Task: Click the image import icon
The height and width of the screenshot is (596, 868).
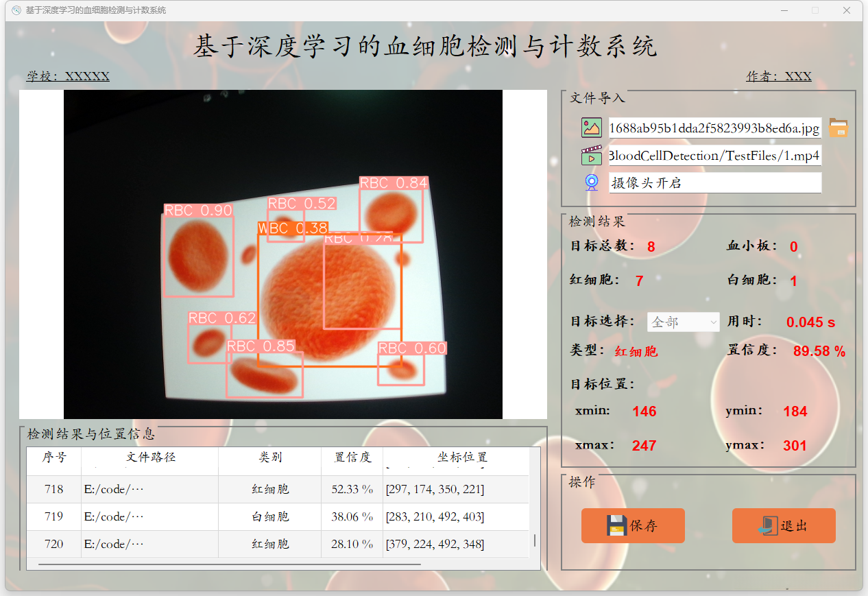Action: (591, 128)
